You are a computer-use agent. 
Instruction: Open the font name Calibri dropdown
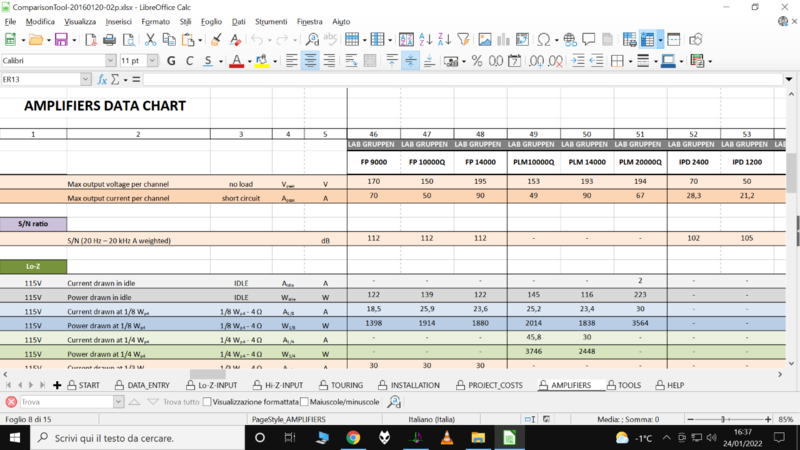coord(110,61)
